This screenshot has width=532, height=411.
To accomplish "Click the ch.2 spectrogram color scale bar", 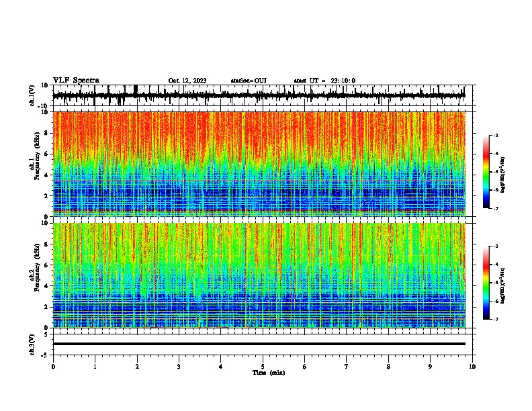I will (486, 283).
